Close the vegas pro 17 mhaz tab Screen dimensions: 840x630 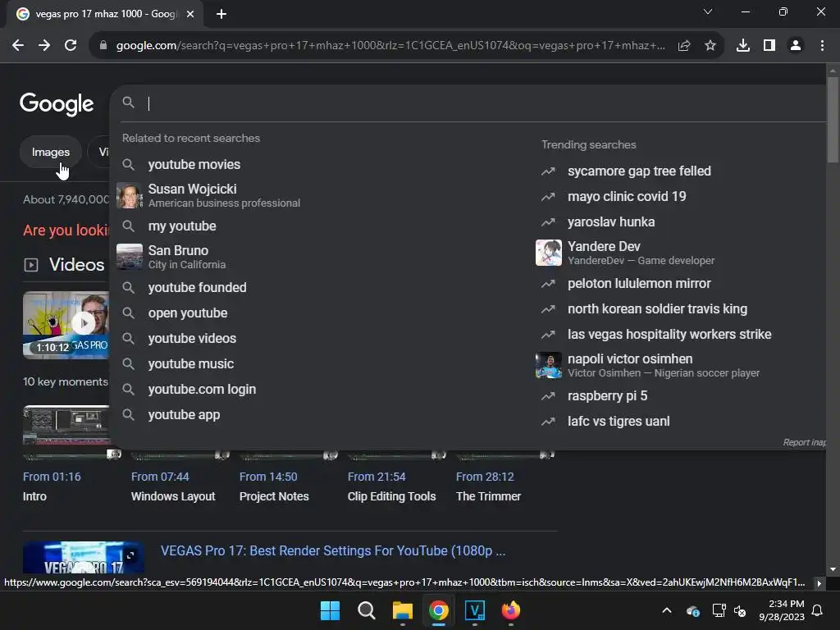coord(190,15)
